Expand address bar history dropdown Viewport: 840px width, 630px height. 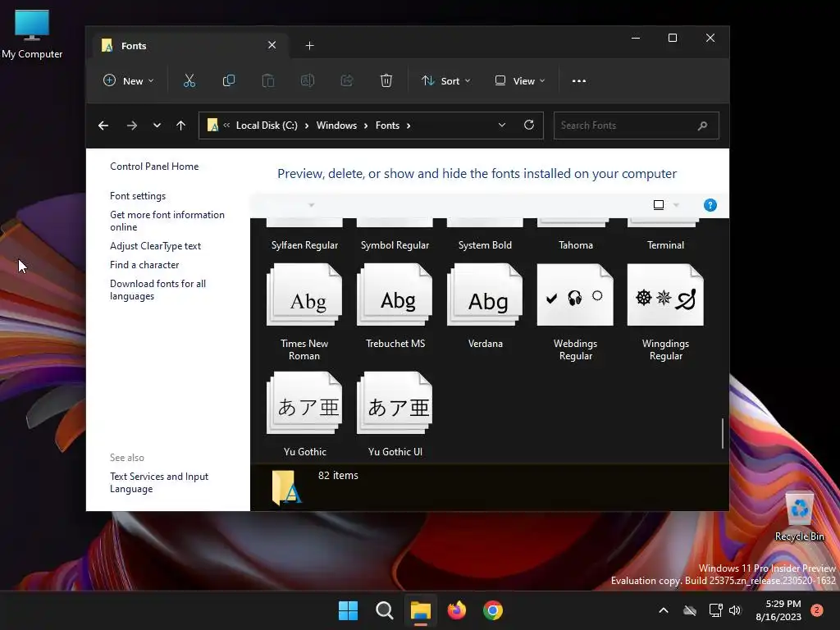coord(502,125)
